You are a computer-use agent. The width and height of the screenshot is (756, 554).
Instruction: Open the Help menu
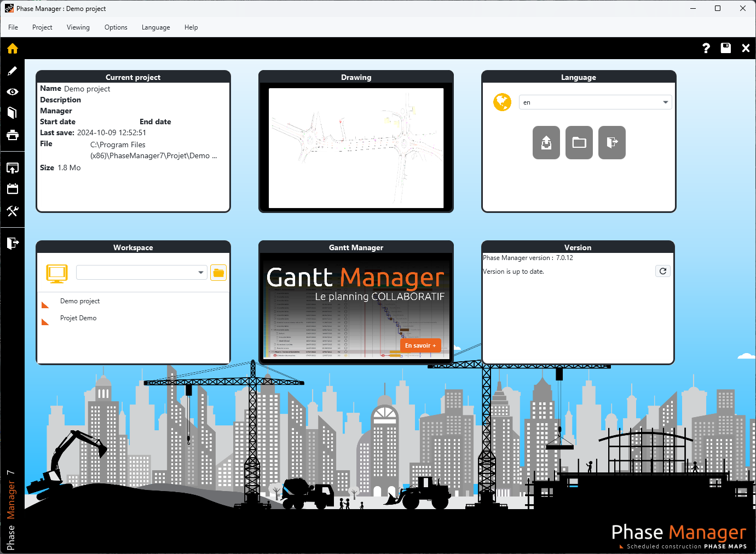click(191, 27)
